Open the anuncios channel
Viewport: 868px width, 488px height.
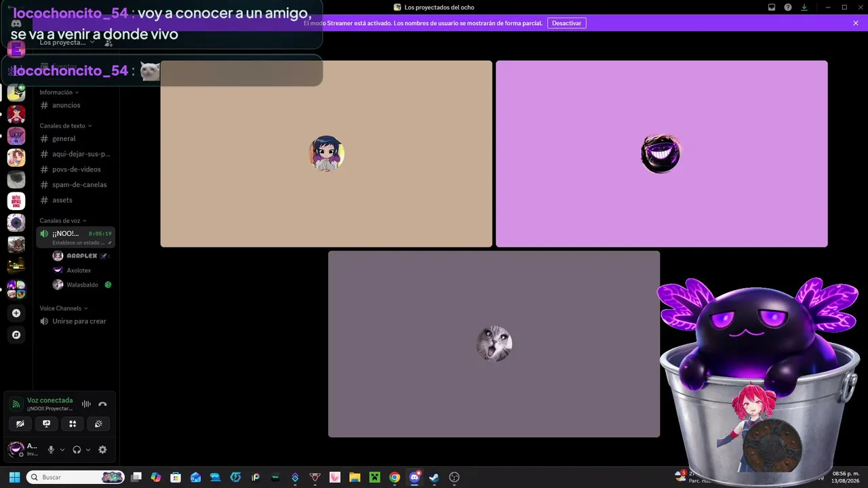(x=75, y=105)
